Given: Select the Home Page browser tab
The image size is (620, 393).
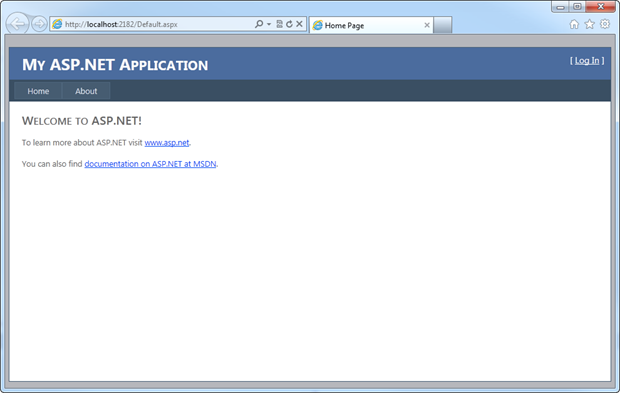Looking at the screenshot, I should click(371, 25).
